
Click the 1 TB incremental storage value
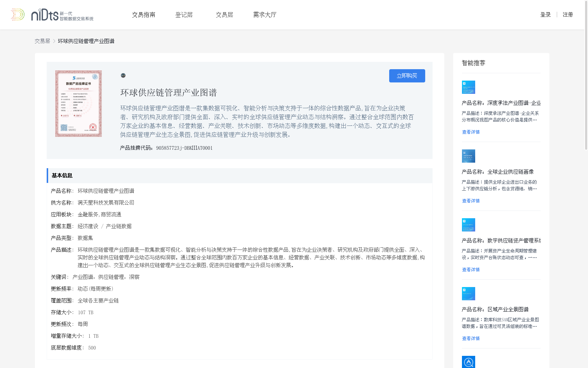point(93,336)
